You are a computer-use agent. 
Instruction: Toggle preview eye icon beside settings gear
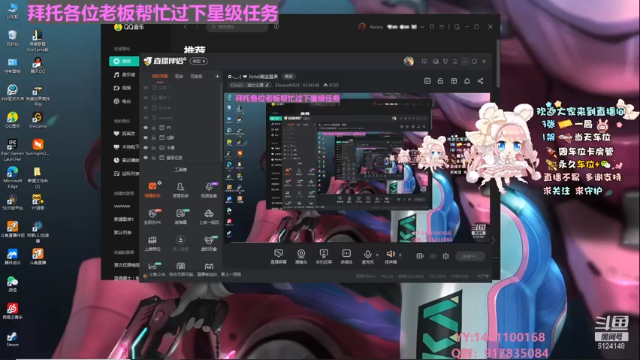[433, 256]
